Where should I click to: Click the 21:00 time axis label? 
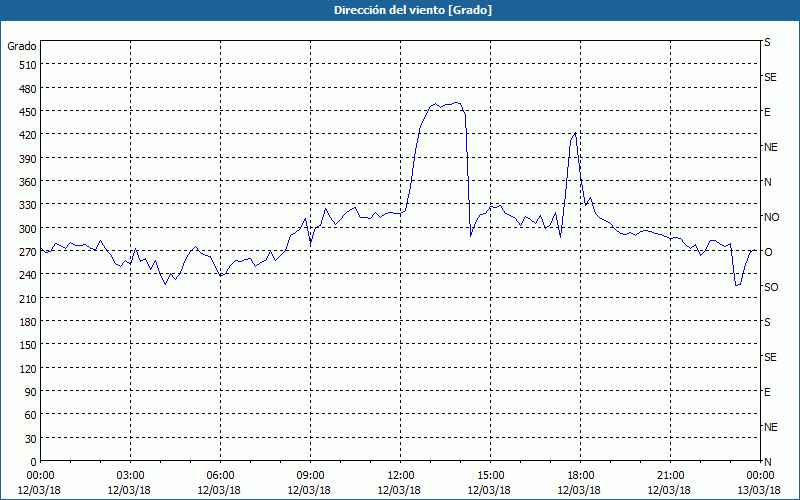point(670,476)
